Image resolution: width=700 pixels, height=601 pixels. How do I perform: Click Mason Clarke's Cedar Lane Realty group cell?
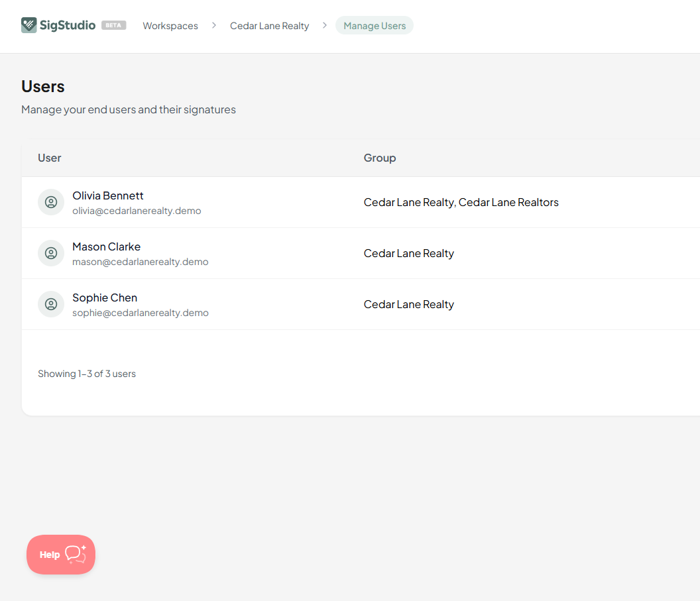tap(409, 253)
